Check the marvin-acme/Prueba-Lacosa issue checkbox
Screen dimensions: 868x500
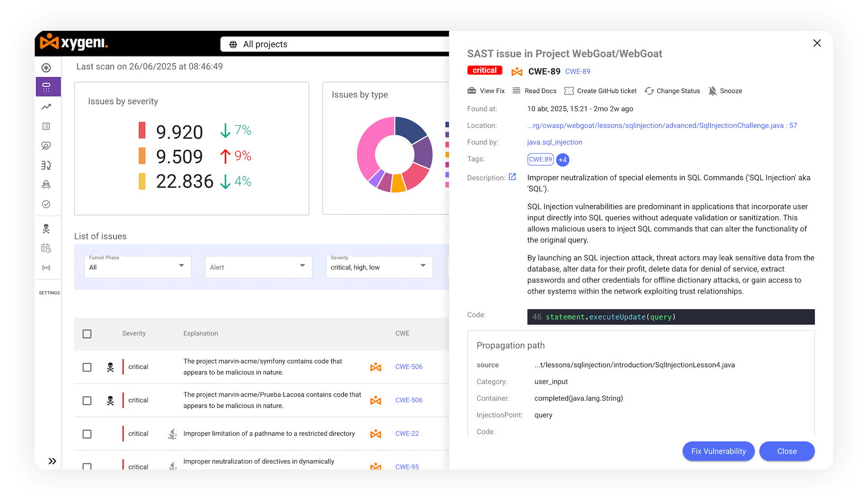point(87,401)
